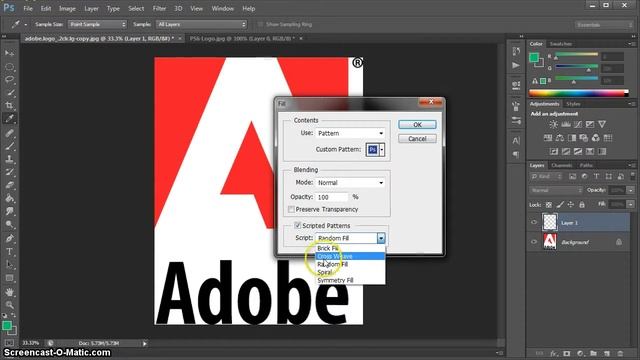Switch to PS6 Logo.jpg document tab
Viewport: 640px width, 360px height.
coord(242,38)
